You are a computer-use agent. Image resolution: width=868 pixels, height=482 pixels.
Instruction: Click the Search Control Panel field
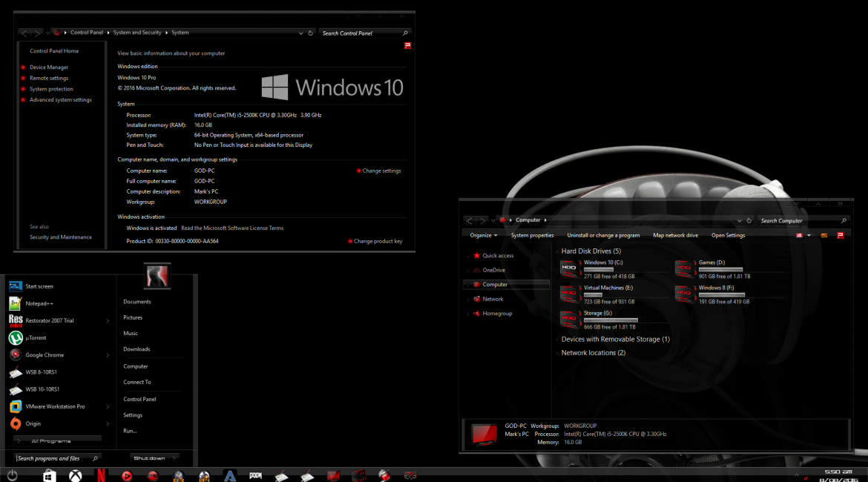pyautogui.click(x=364, y=33)
